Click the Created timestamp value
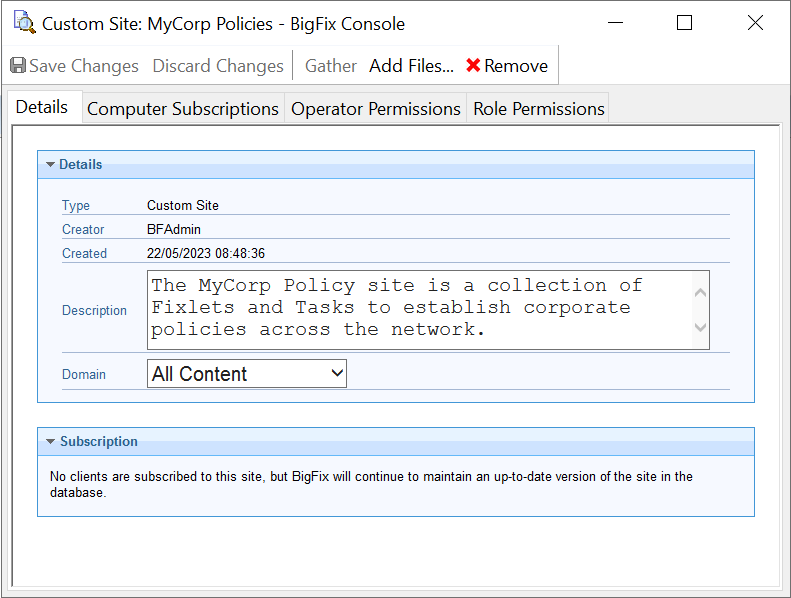 pos(206,254)
